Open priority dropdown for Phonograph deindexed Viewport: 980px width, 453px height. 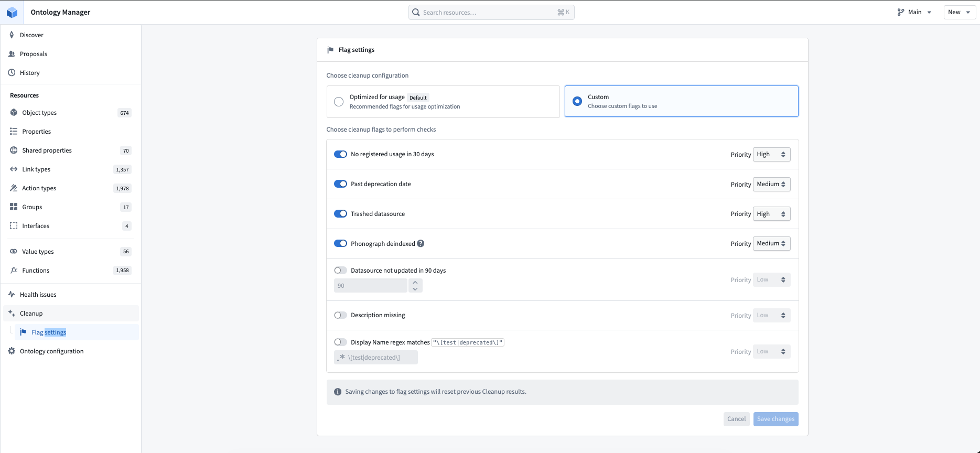(x=771, y=244)
